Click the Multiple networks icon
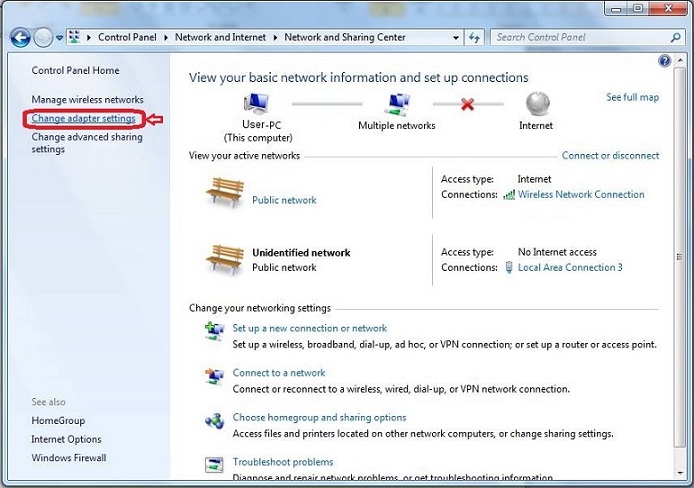The image size is (694, 488). click(398, 104)
